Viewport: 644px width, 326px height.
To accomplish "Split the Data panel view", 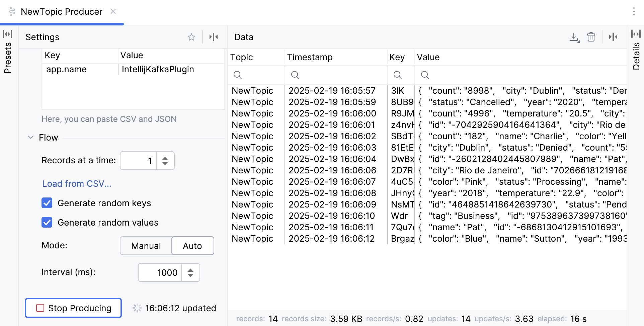I will [x=613, y=37].
